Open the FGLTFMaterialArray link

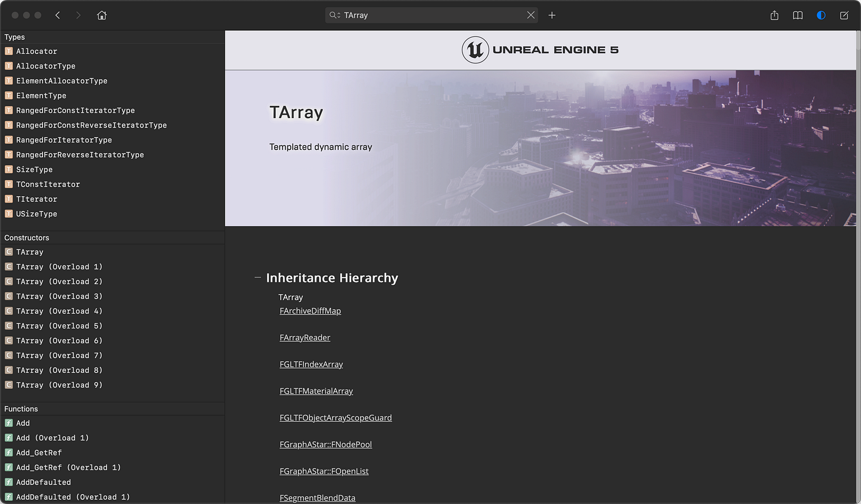coord(316,391)
